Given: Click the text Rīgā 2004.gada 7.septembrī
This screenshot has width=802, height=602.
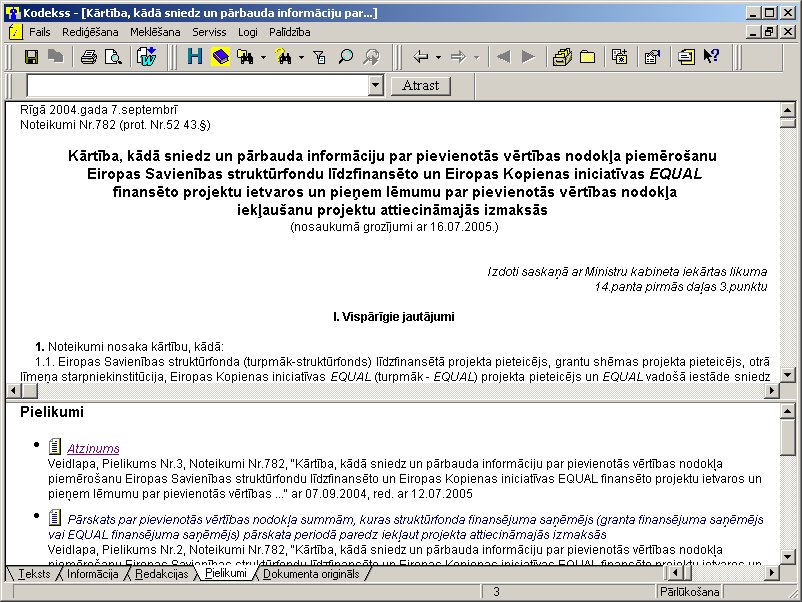Looking at the screenshot, I should [99, 109].
